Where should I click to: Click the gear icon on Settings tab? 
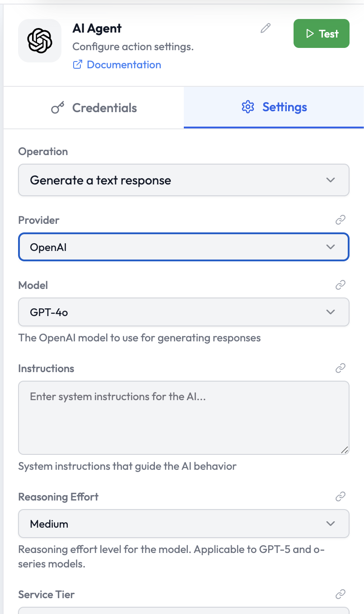248,107
